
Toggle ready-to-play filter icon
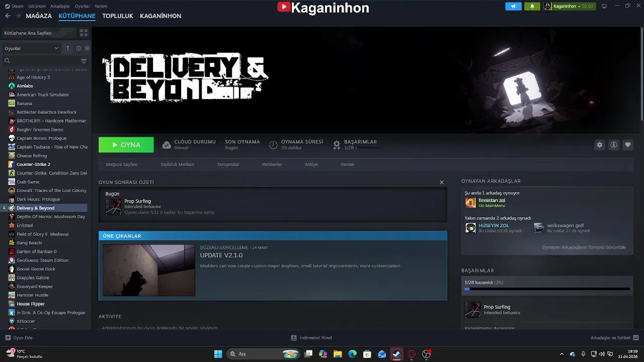[x=87, y=48]
